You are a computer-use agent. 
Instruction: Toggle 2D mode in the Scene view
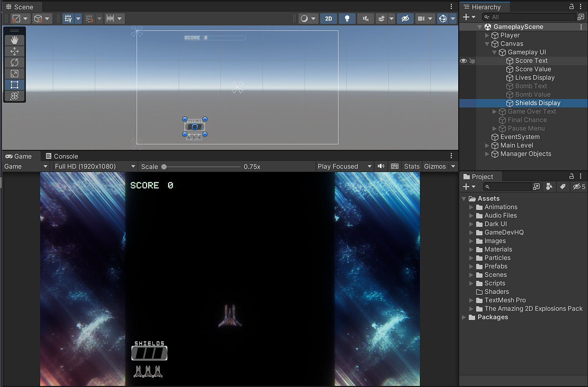click(328, 18)
